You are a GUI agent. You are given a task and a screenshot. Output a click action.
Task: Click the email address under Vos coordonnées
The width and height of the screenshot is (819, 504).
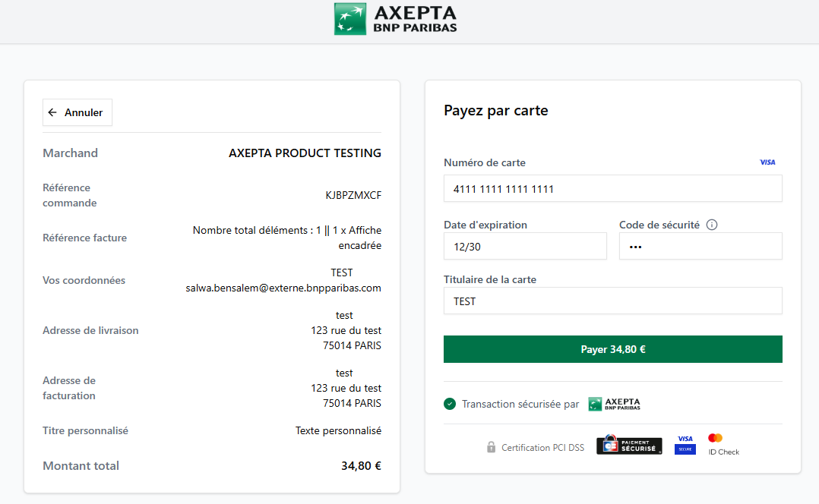click(283, 288)
